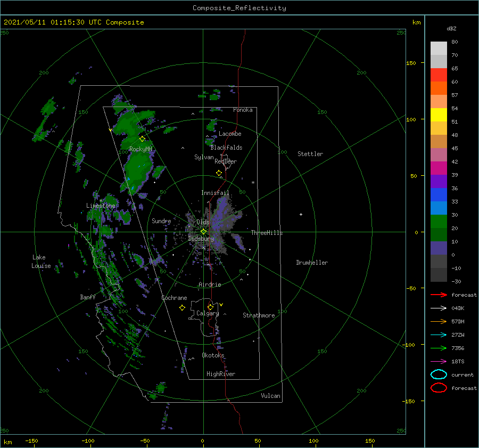Screen dimensions: 479x448
Task: Click the large green echo above RockyMH
Action: (x=131, y=123)
